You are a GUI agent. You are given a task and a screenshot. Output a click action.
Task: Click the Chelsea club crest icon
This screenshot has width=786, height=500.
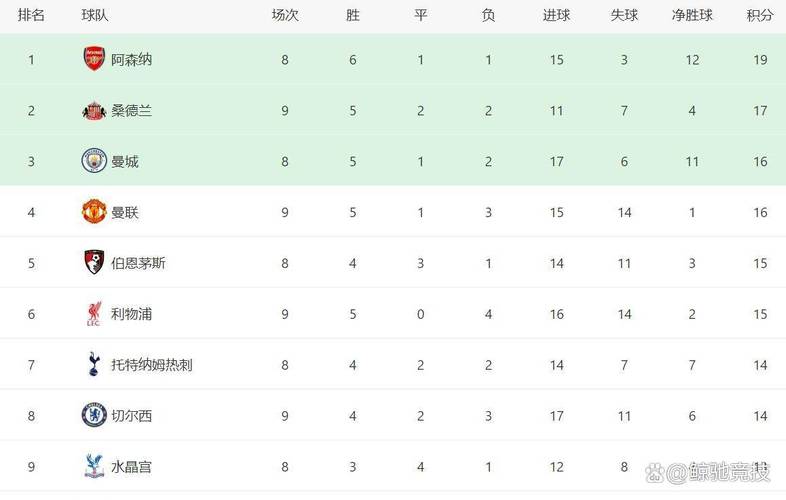94,415
